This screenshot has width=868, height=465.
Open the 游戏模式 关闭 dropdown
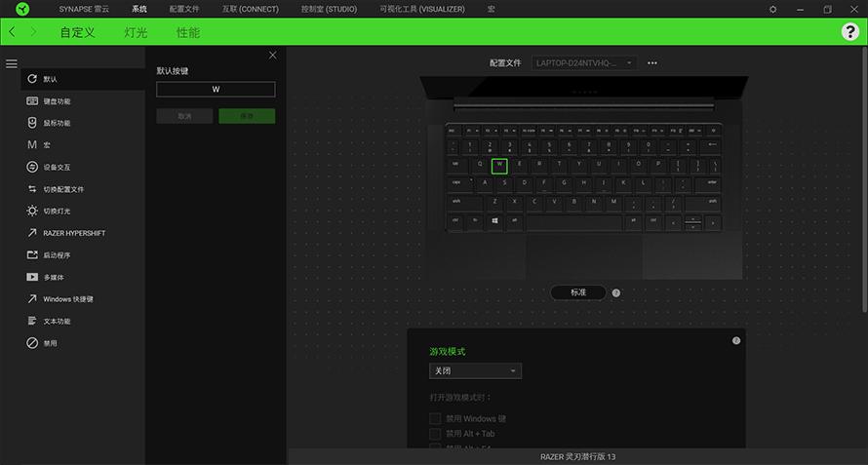[475, 370]
